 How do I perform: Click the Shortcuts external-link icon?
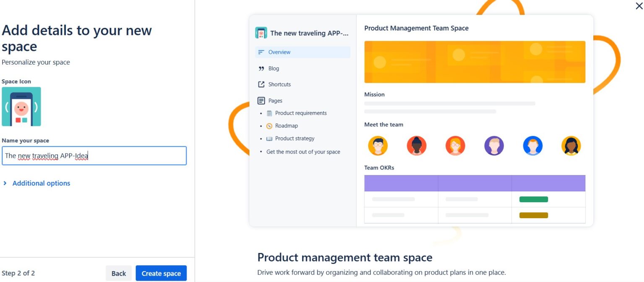261,84
